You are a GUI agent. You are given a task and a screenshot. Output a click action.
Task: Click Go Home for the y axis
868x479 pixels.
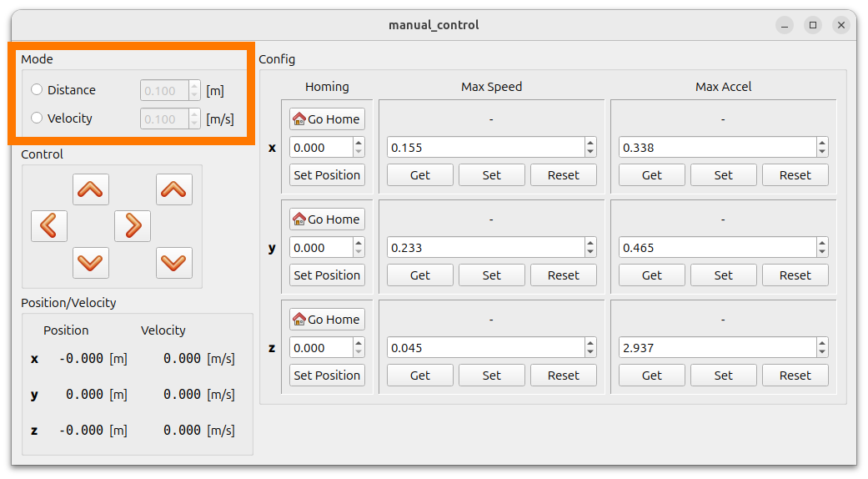(x=327, y=219)
